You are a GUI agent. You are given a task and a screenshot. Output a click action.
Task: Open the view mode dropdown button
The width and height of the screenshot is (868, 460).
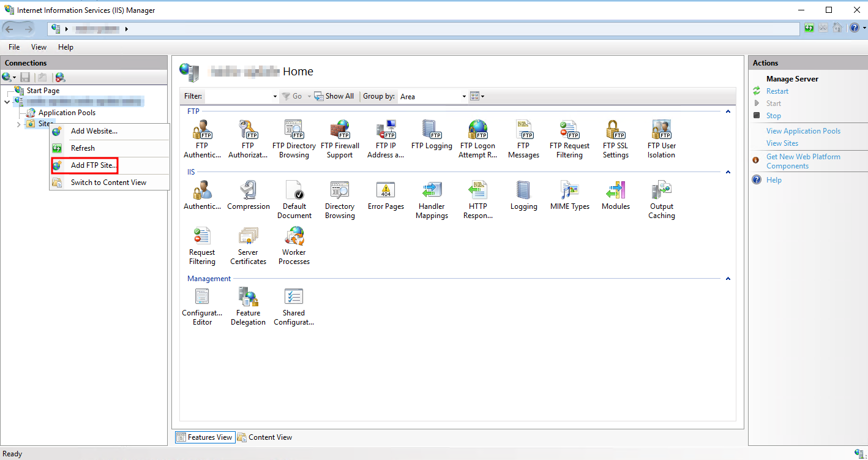click(x=477, y=96)
